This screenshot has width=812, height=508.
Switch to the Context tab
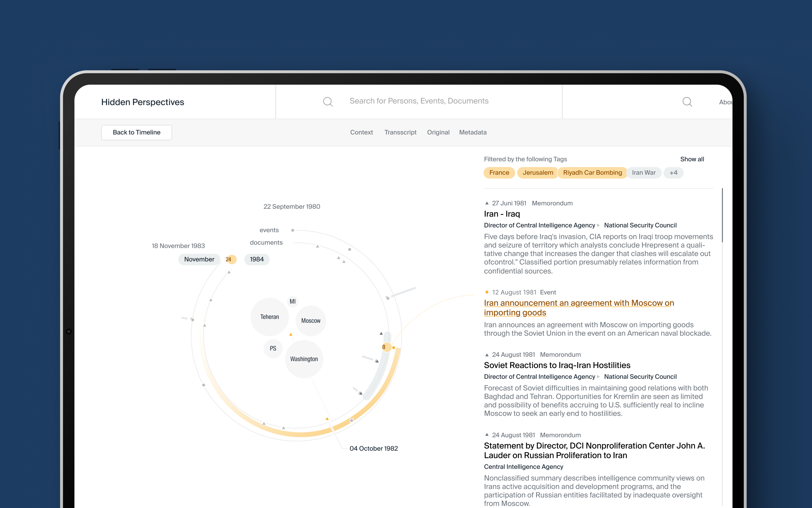coord(361,132)
